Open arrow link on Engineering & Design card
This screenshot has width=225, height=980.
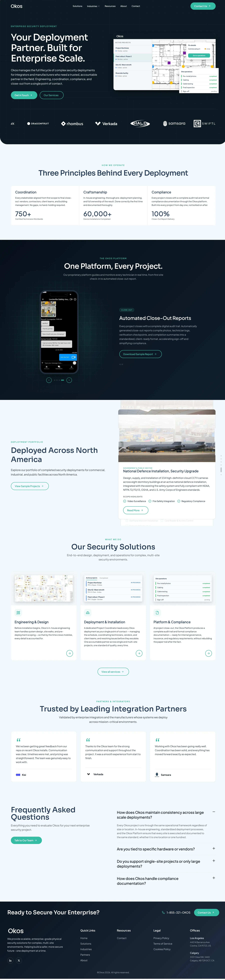coord(70,653)
